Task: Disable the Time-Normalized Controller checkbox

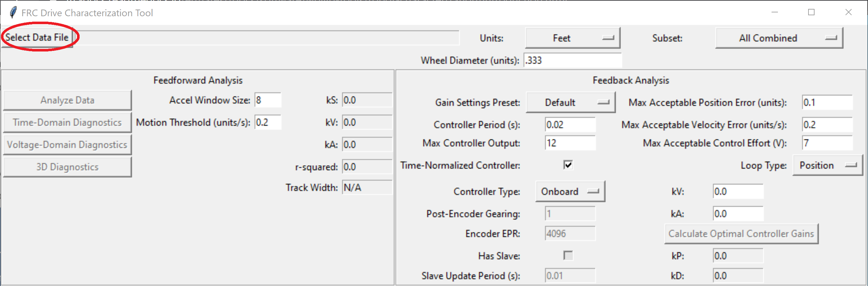Action: point(568,165)
